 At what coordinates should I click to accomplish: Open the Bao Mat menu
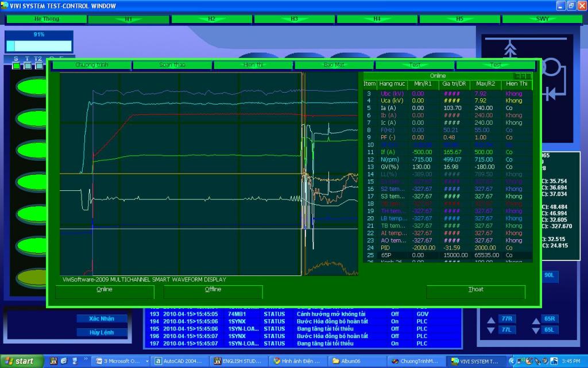click(x=334, y=65)
